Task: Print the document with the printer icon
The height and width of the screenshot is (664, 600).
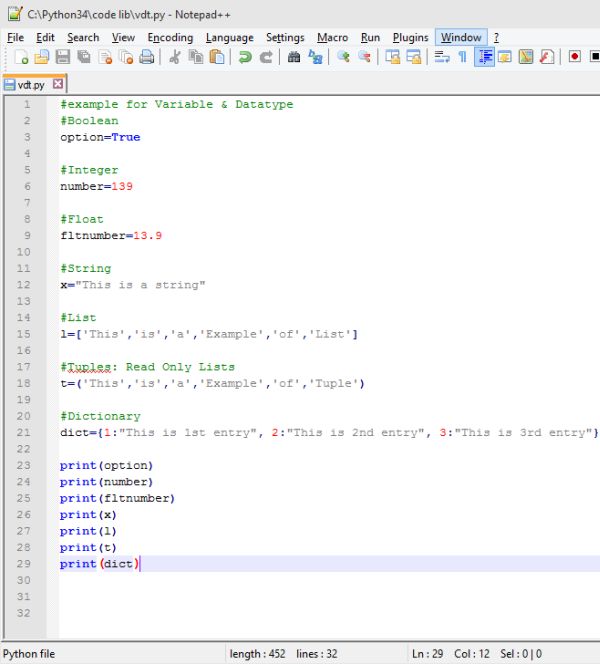Action: coord(147,56)
